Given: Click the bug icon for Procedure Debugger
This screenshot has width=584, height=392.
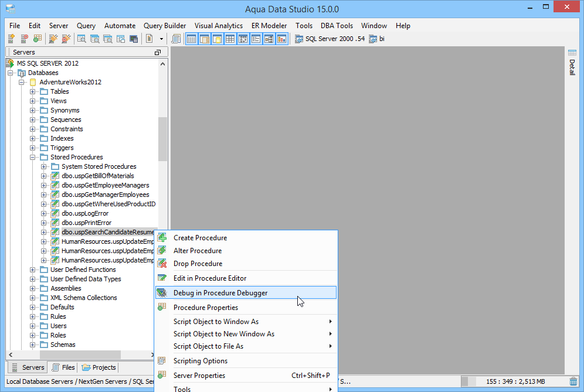Looking at the screenshot, I should click(162, 292).
